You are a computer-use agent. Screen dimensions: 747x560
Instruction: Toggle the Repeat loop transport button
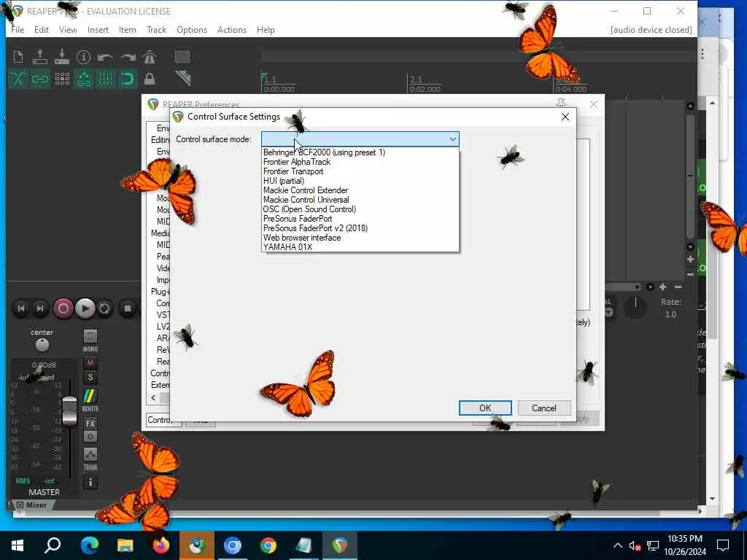coord(104,308)
